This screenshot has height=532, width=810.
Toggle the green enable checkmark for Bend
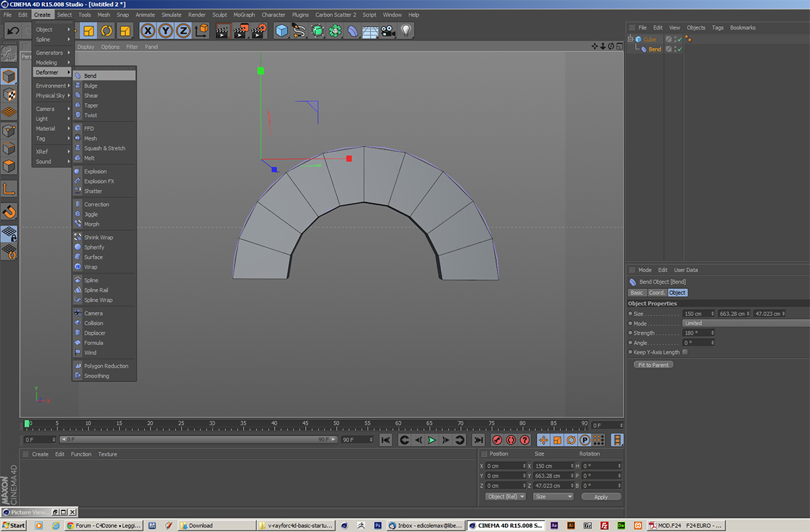(680, 49)
